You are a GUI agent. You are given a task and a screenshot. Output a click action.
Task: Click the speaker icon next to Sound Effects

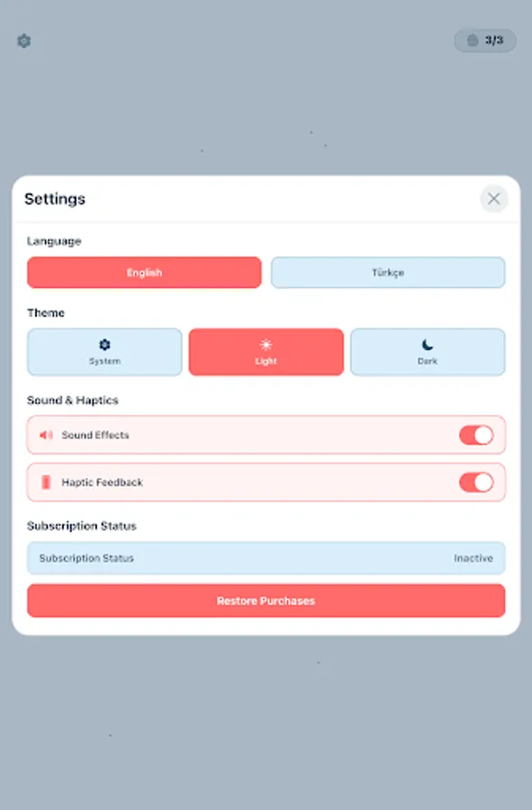tap(47, 435)
